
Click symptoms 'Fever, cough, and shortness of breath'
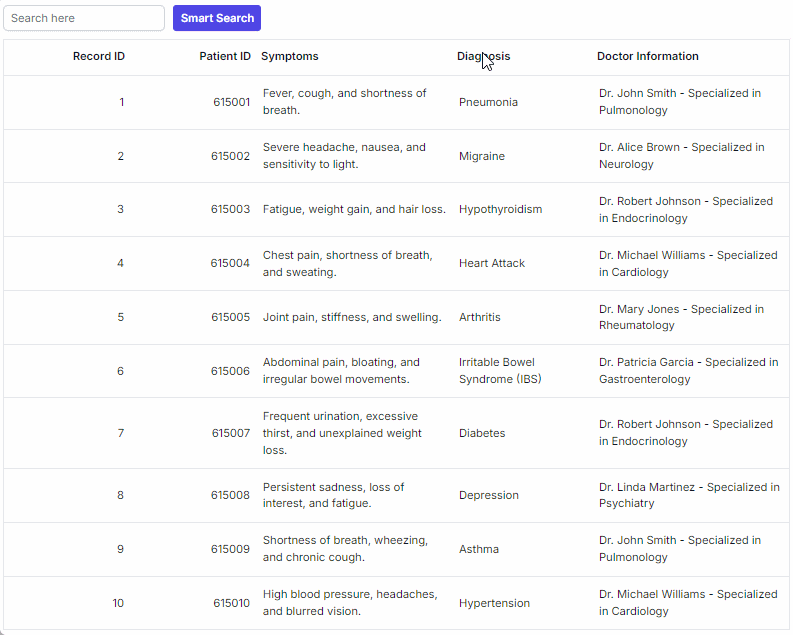[x=344, y=102]
